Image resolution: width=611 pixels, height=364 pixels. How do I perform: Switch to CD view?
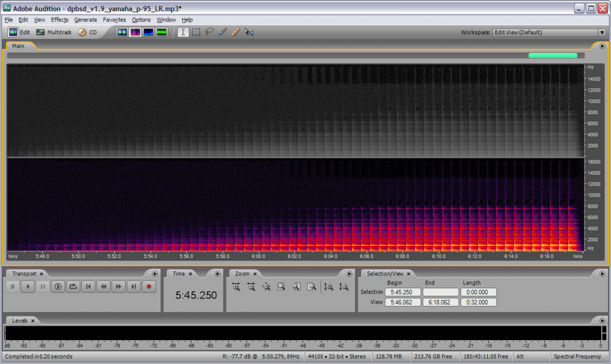(x=88, y=32)
